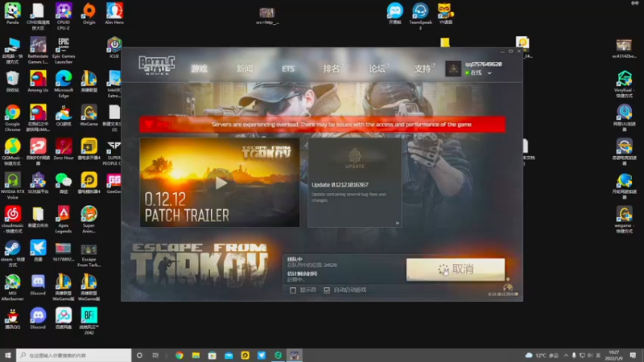Image resolution: width=644 pixels, height=362 pixels.
Task: Open Google Chrome desktop icon
Action: point(12,118)
